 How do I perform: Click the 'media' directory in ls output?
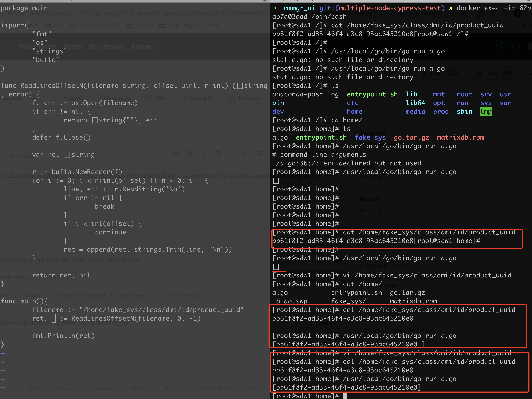pos(415,112)
